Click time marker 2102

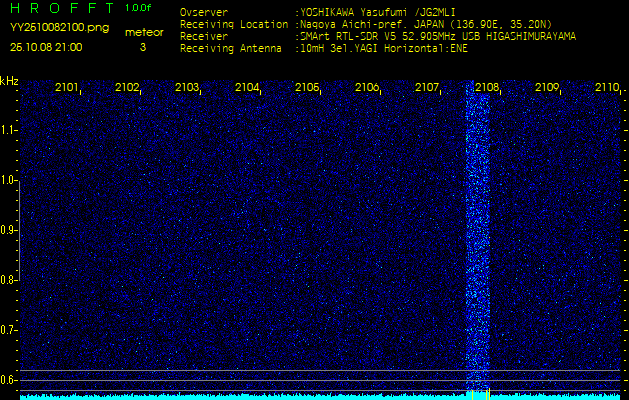point(126,87)
